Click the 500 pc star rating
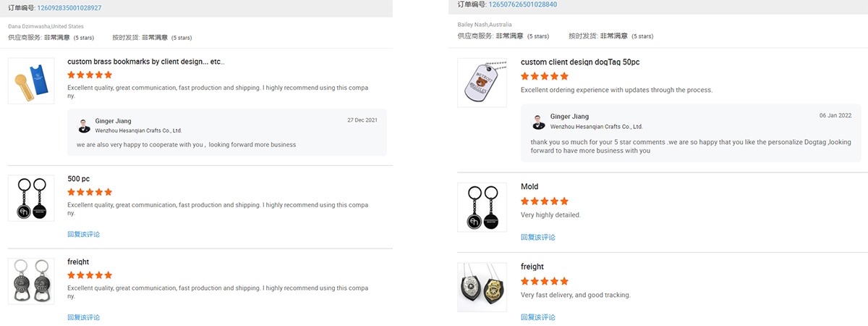 pos(90,192)
